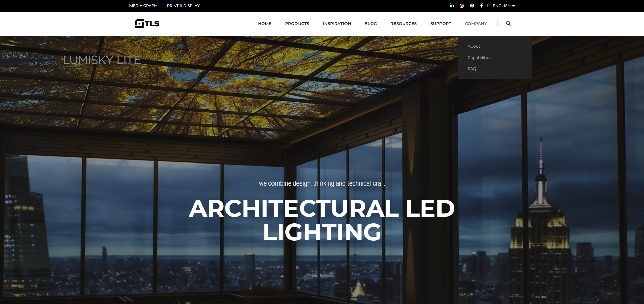Open the LinkedIn social icon
This screenshot has width=644, height=304.
(452, 6)
